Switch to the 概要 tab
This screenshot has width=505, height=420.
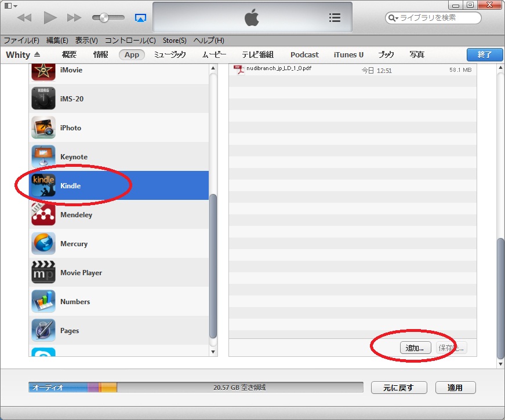(69, 54)
